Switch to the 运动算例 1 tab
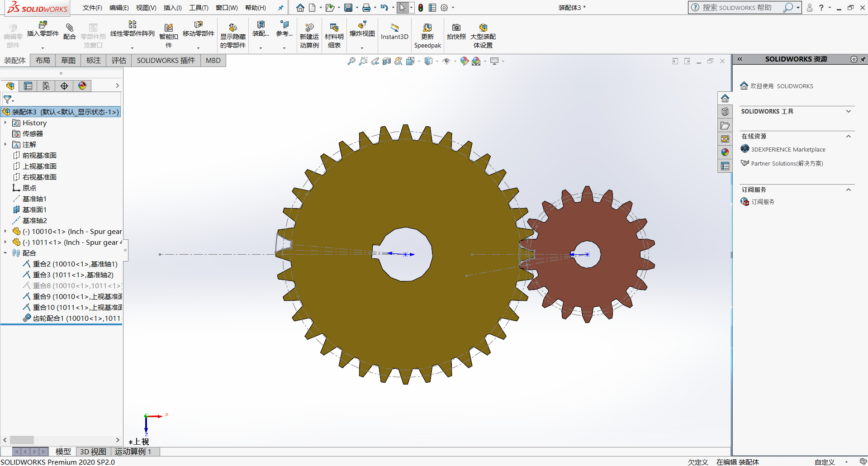The height and width of the screenshot is (466, 868). coord(133,451)
